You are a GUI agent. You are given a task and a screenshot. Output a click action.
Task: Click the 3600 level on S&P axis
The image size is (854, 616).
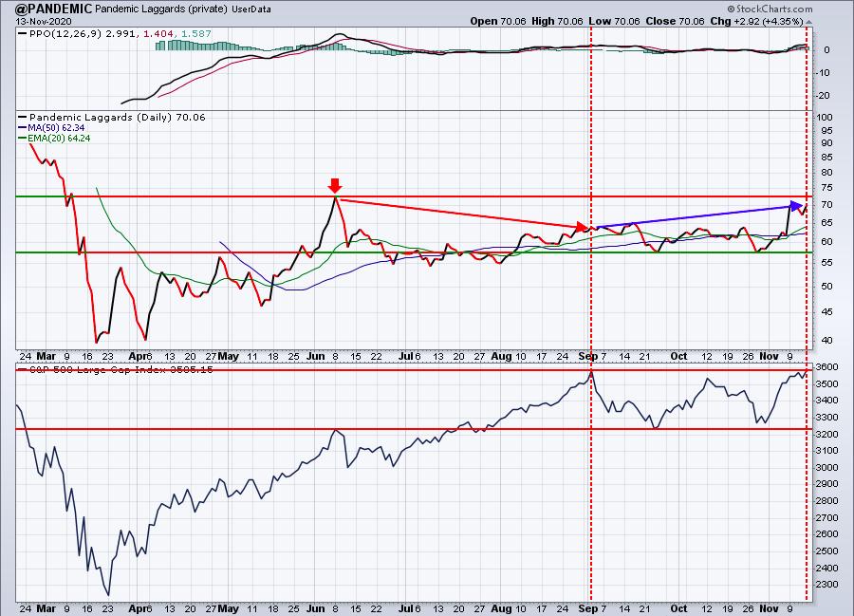[x=827, y=367]
